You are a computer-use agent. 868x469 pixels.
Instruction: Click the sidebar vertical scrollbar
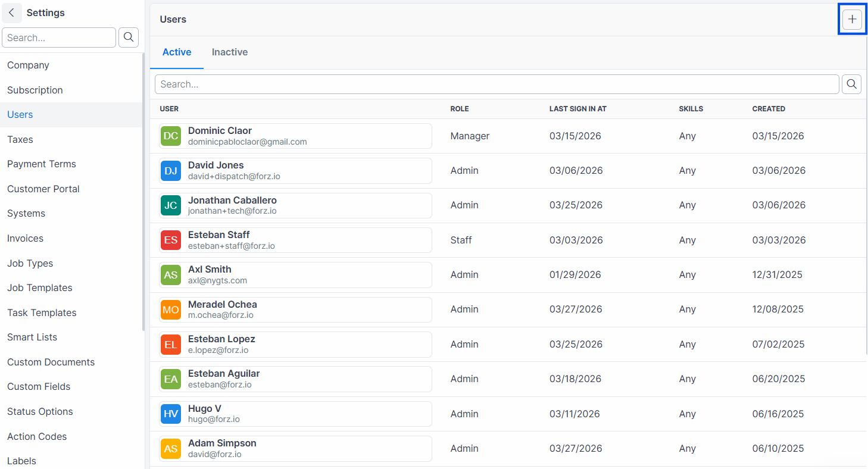click(x=143, y=192)
